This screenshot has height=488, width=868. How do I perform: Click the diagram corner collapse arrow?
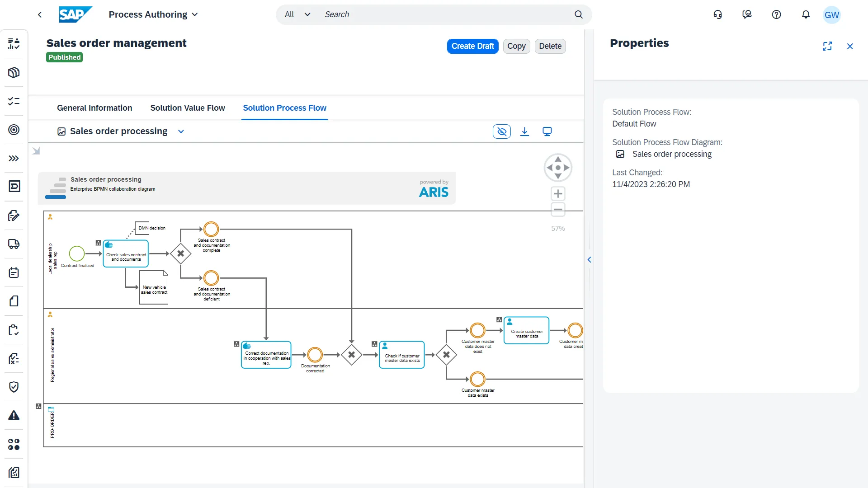36,150
